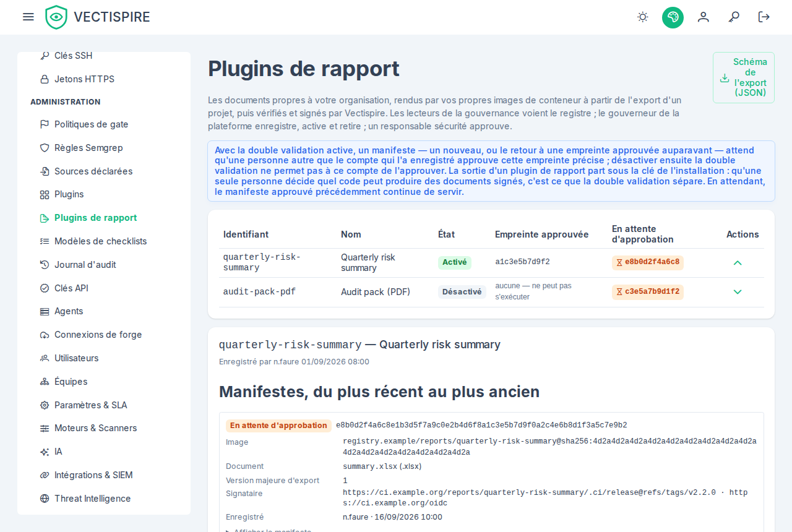792x532 pixels.
Task: Navigate to Utilisateurs
Action: pos(76,358)
